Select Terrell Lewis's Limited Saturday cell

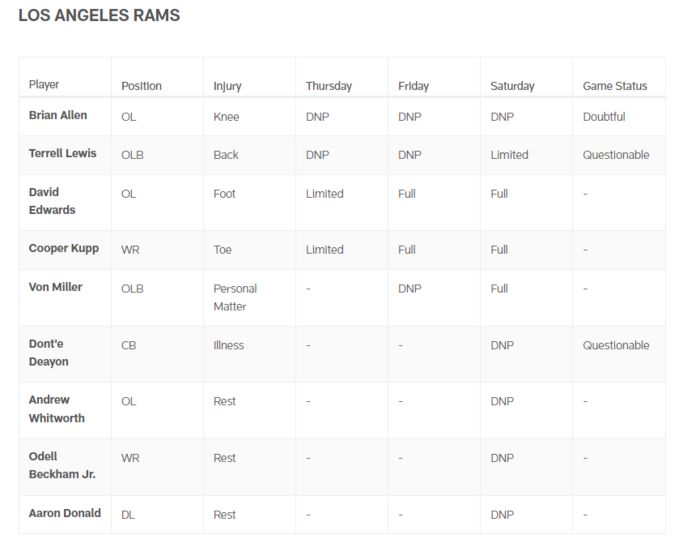[509, 155]
